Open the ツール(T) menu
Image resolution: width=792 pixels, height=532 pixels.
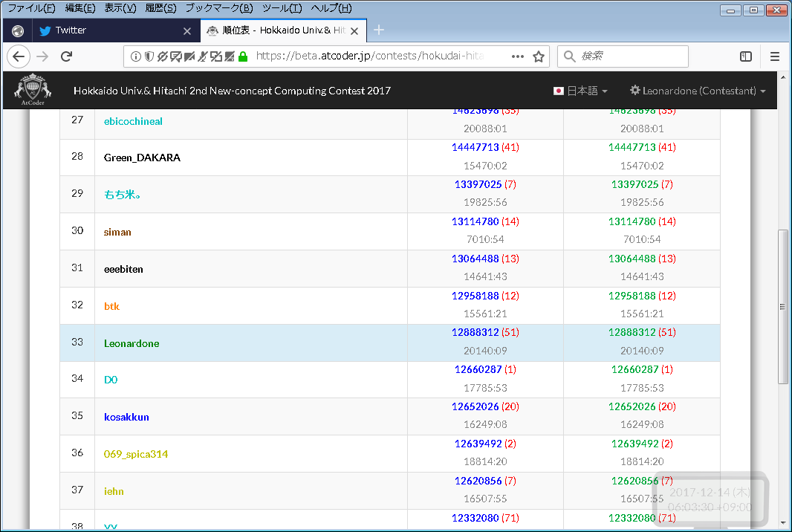pyautogui.click(x=282, y=8)
